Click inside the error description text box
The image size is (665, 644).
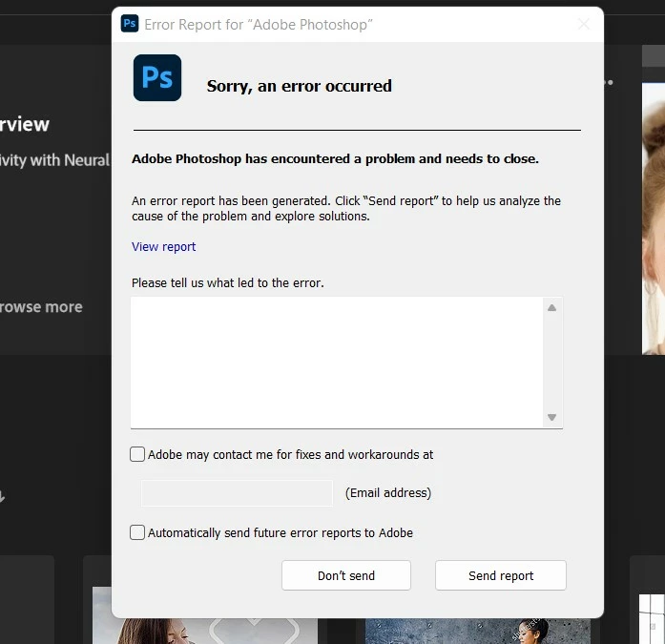pyautogui.click(x=337, y=363)
